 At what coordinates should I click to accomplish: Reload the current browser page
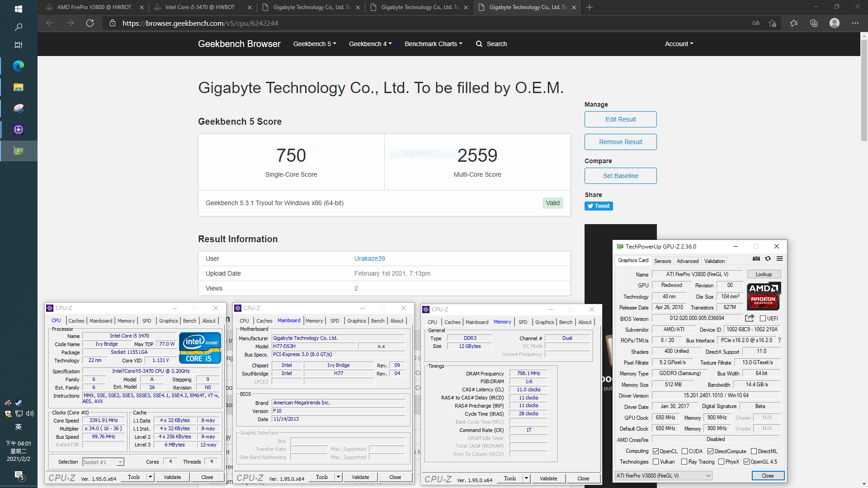point(90,23)
